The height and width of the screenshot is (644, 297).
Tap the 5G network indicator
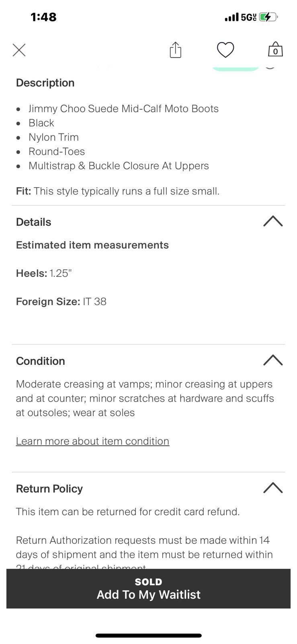tap(248, 17)
